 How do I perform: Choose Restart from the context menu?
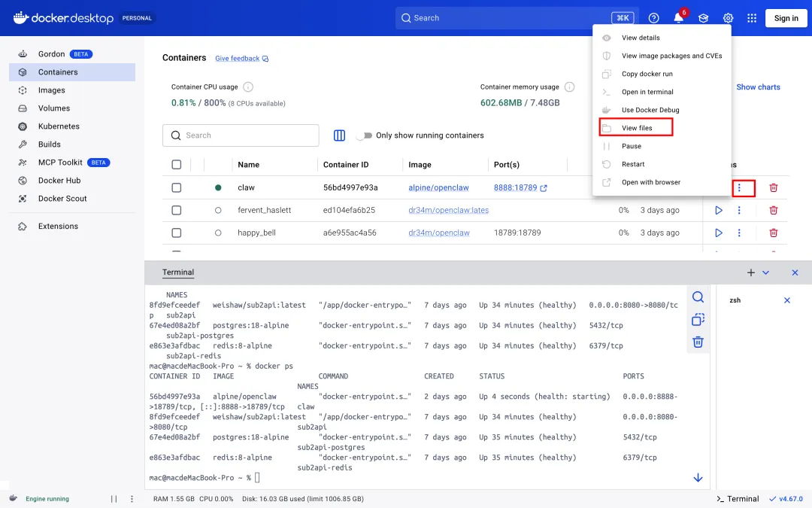[x=662, y=164]
